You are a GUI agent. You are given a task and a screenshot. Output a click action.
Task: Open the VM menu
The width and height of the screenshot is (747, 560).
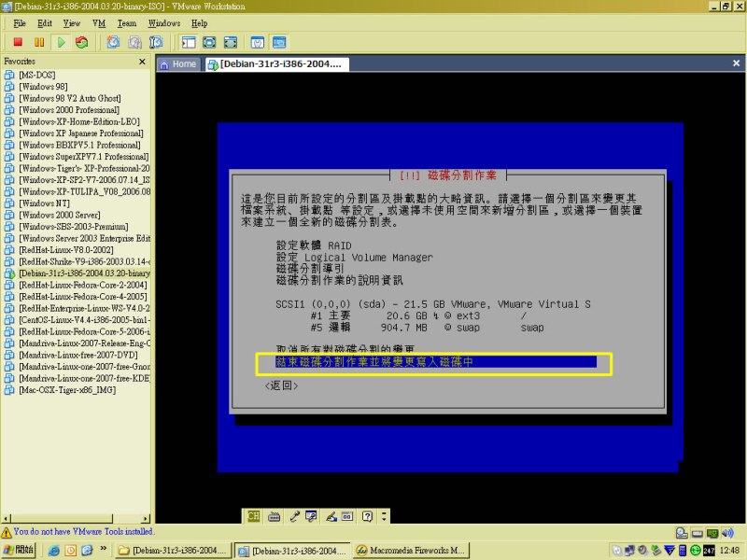[99, 23]
